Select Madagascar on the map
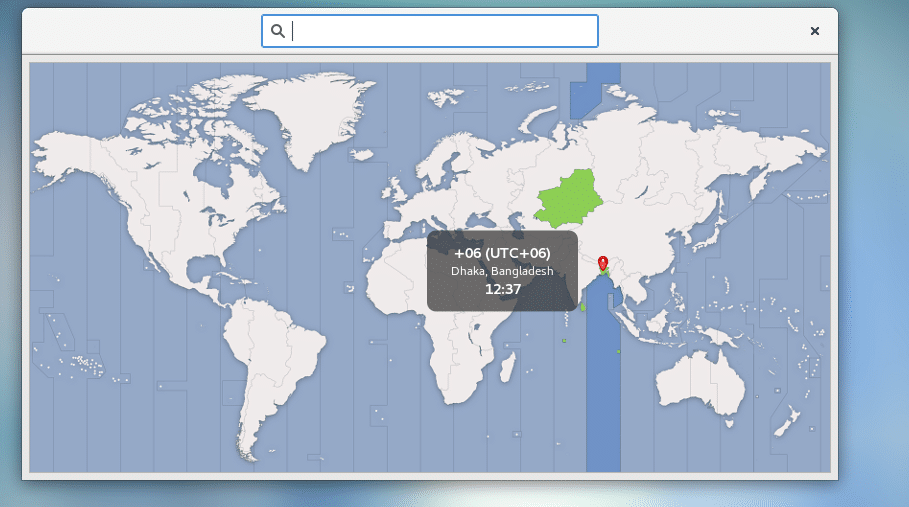This screenshot has height=507, width=909. coord(507,367)
